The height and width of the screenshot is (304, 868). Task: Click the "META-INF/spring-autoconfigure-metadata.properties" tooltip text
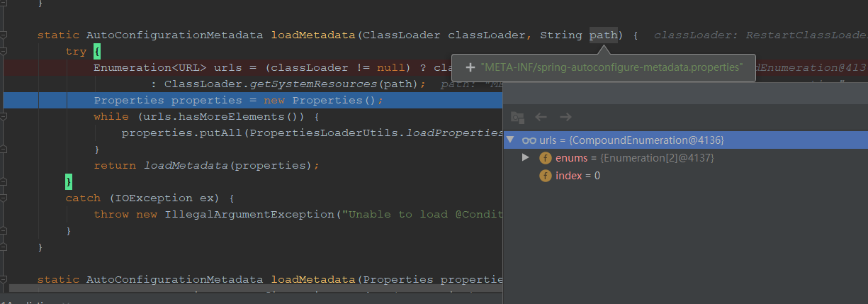pyautogui.click(x=611, y=67)
